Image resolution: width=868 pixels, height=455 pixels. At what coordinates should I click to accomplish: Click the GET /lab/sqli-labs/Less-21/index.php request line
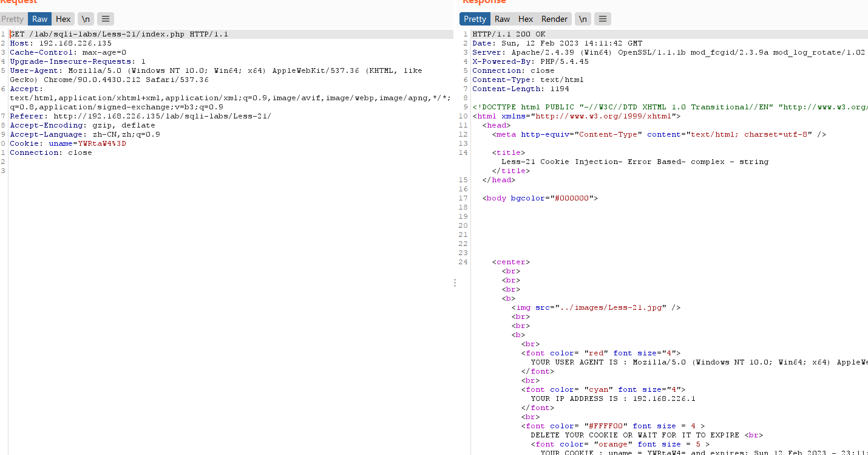tap(119, 34)
